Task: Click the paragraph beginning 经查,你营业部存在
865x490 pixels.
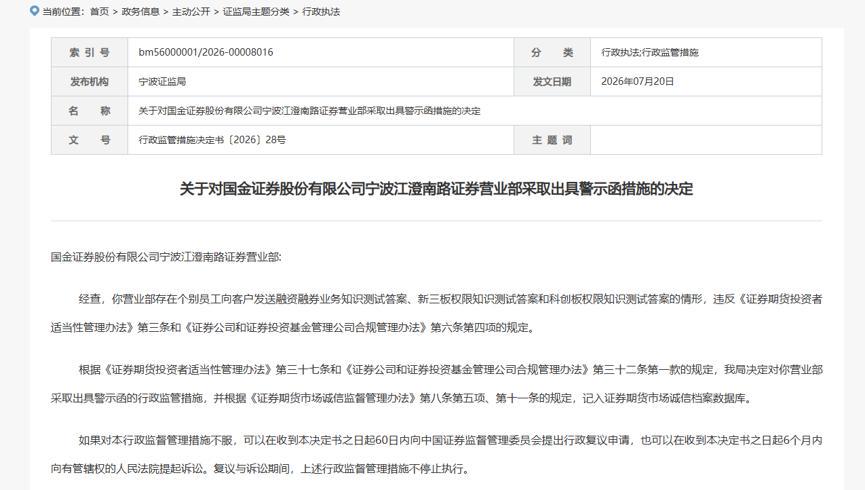Action: (436, 313)
